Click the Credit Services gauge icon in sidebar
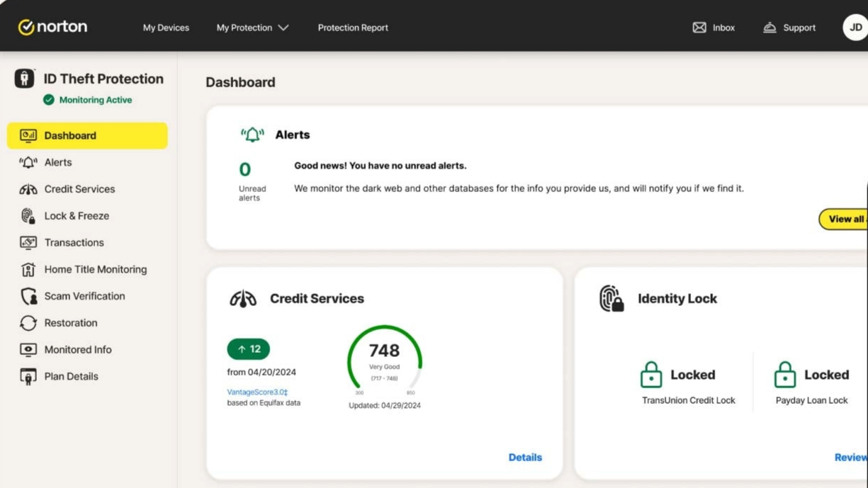Screen dimensions: 868x488 pyautogui.click(x=28, y=189)
